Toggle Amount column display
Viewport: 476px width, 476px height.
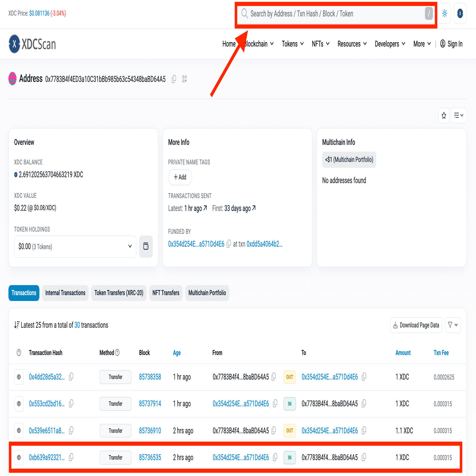click(x=403, y=353)
